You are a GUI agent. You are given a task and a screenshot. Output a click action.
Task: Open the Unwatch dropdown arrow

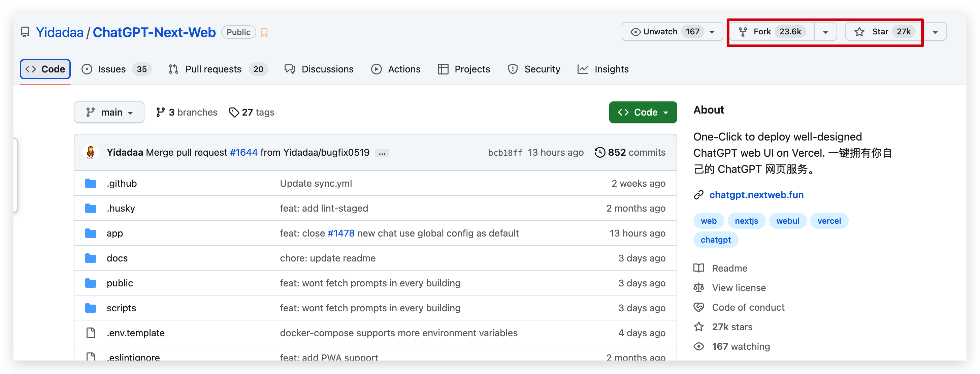coord(712,32)
